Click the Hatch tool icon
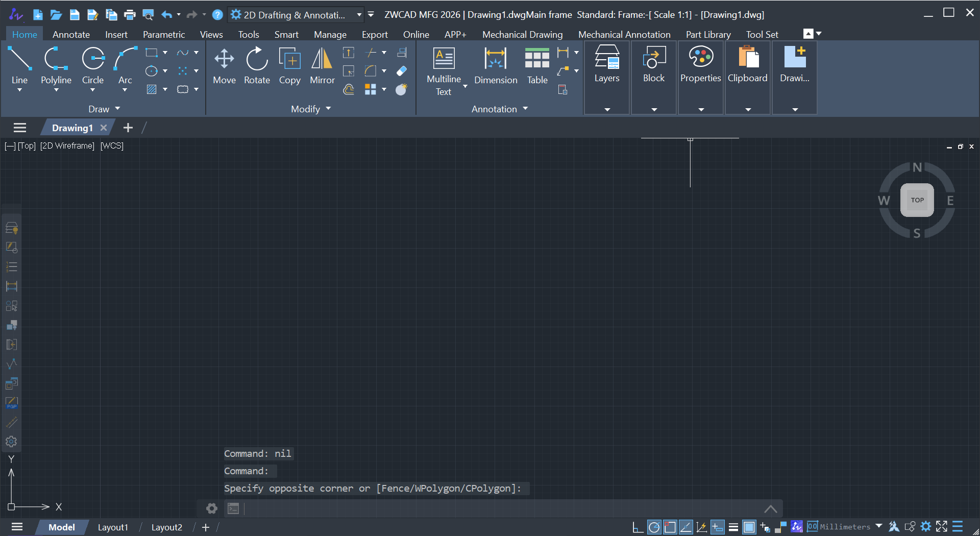Screen dimensions: 980x536 pyautogui.click(x=152, y=89)
